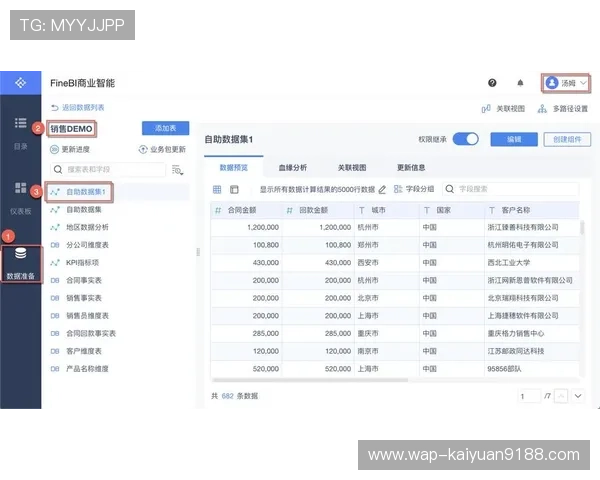Open 关联视图 in top right toolbar
The width and height of the screenshot is (600, 480).
[504, 109]
